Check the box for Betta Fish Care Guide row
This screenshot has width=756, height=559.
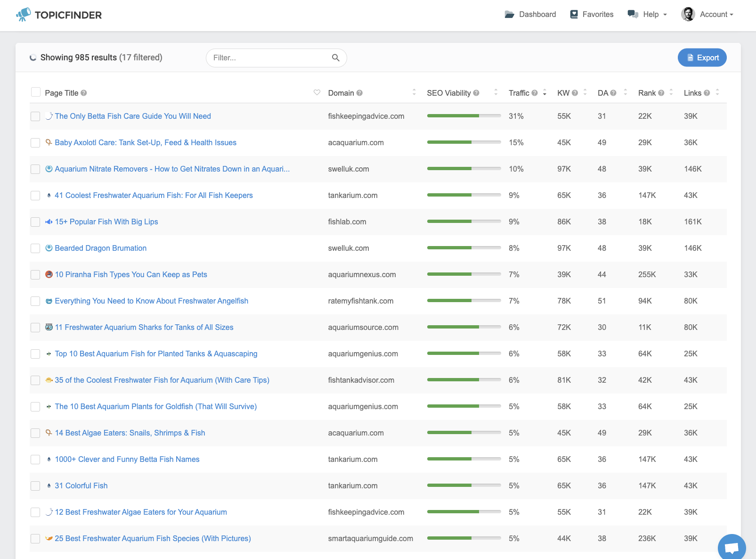35,116
